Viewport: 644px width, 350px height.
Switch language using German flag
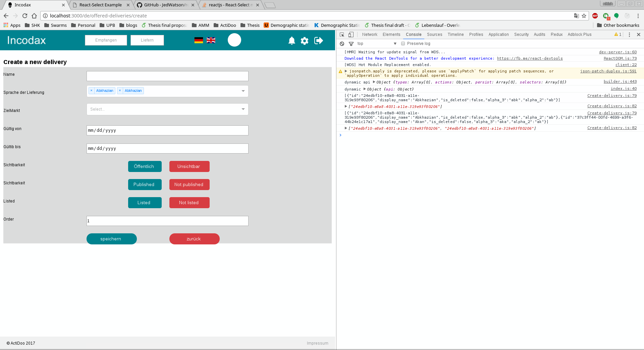click(x=199, y=40)
